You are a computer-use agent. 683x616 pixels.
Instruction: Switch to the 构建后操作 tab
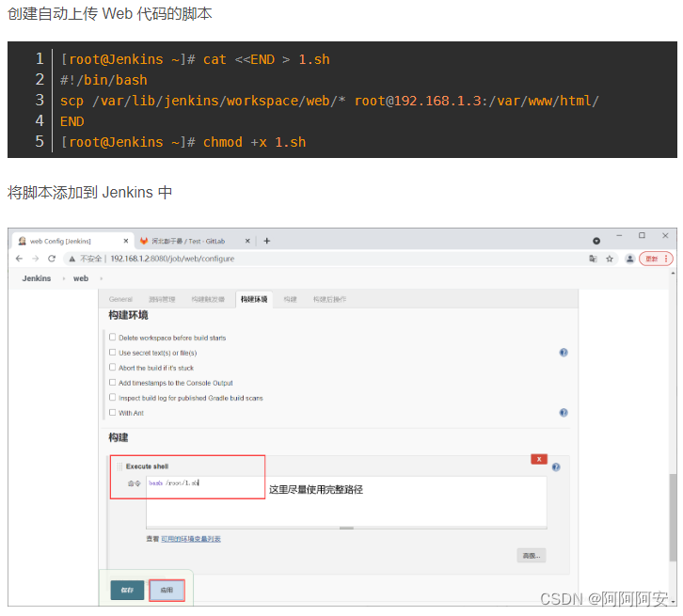pyautogui.click(x=329, y=299)
